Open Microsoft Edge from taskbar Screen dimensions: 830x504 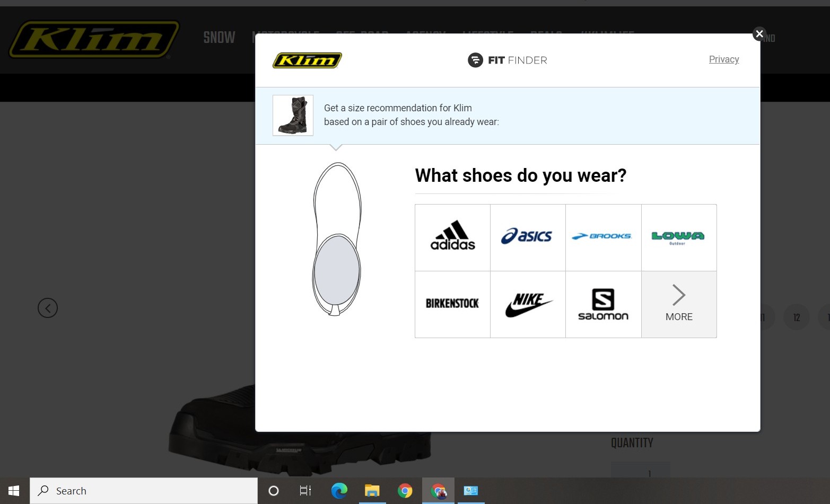(x=339, y=491)
